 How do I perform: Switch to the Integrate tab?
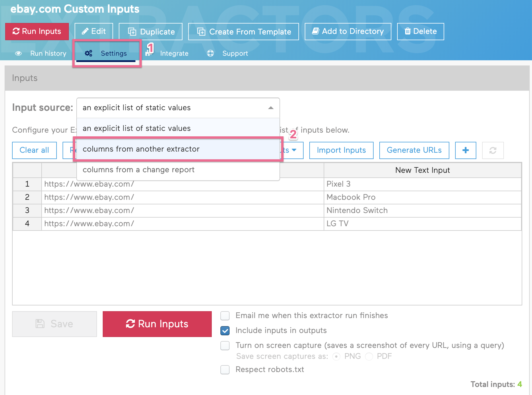pos(174,53)
